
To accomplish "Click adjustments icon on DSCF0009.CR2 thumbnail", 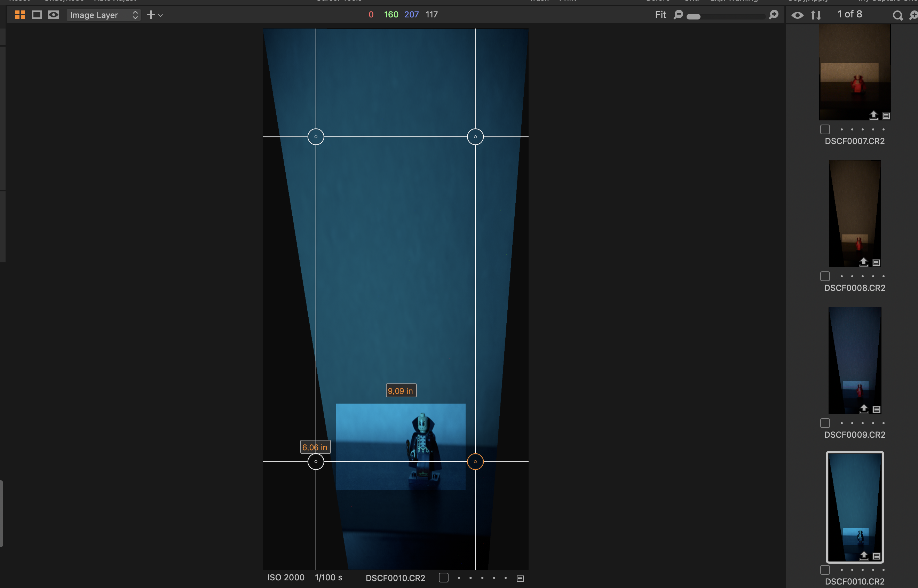I will pos(876,410).
